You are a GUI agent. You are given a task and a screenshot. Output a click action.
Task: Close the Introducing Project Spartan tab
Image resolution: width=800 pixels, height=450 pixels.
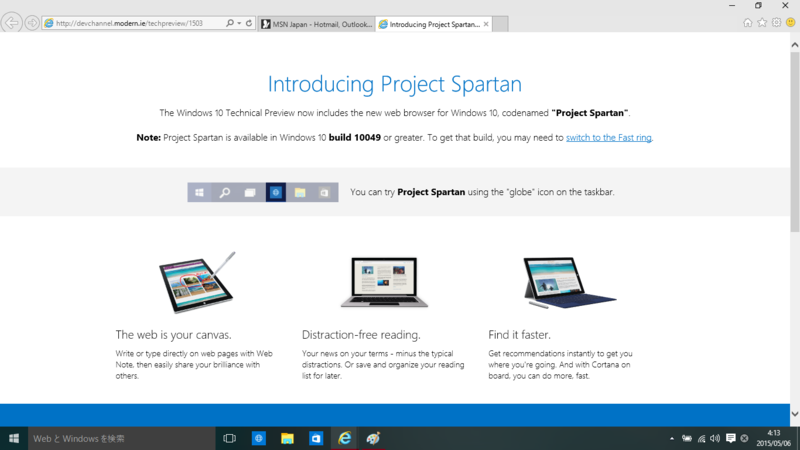pos(486,24)
